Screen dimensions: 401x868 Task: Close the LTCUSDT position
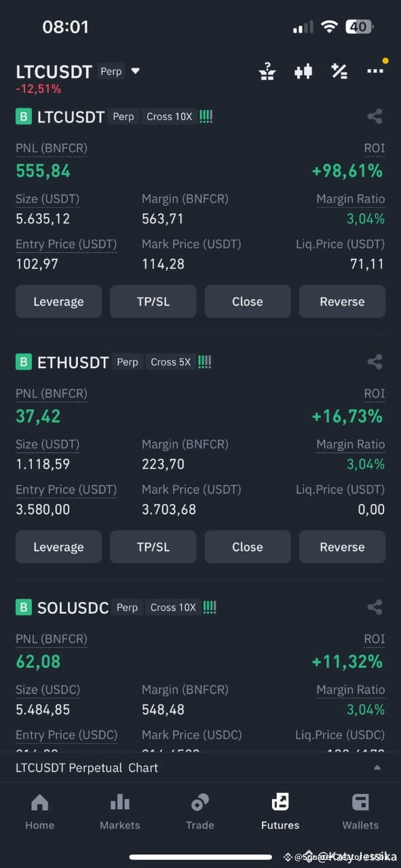pos(248,302)
